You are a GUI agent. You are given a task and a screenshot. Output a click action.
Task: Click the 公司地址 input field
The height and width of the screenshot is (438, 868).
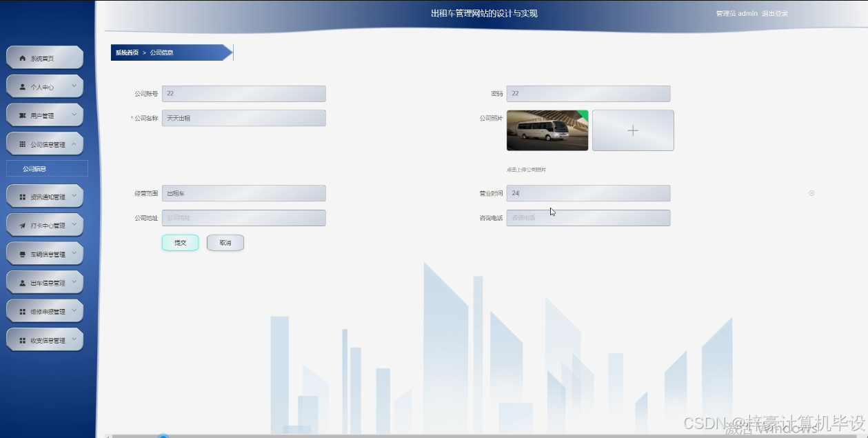243,218
